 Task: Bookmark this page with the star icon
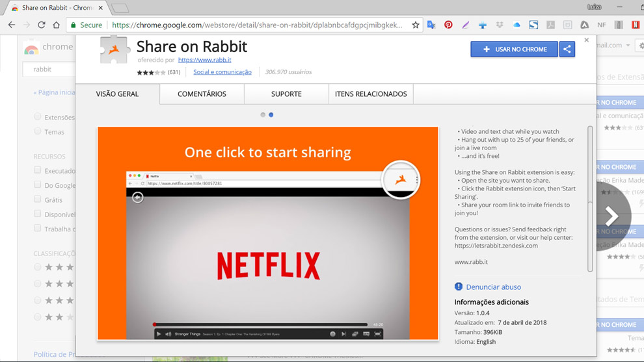[x=416, y=25]
